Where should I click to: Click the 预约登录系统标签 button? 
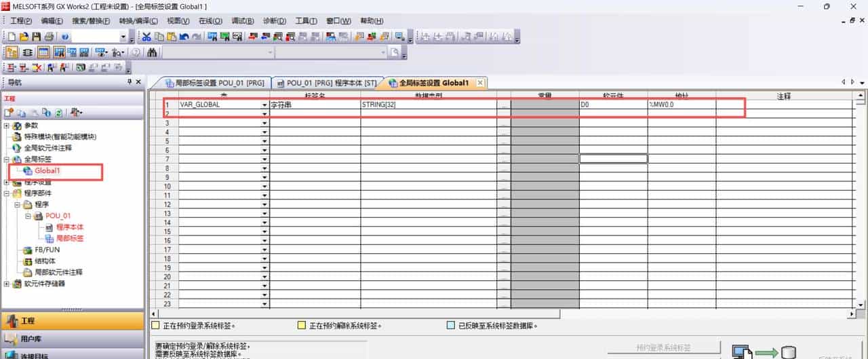(663, 347)
